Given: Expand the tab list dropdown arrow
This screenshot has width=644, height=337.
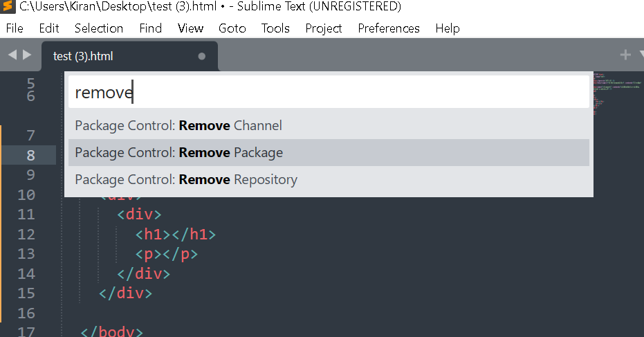Looking at the screenshot, I should [641, 55].
